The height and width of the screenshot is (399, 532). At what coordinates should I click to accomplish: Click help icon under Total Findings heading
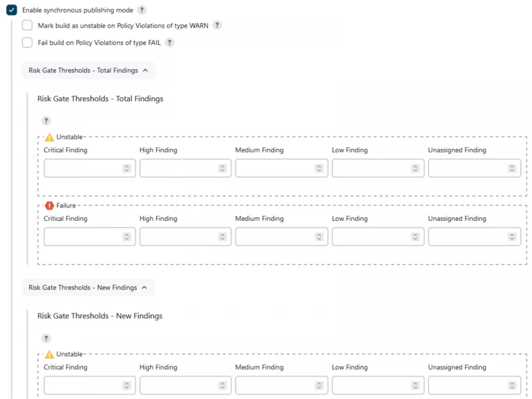tap(46, 121)
